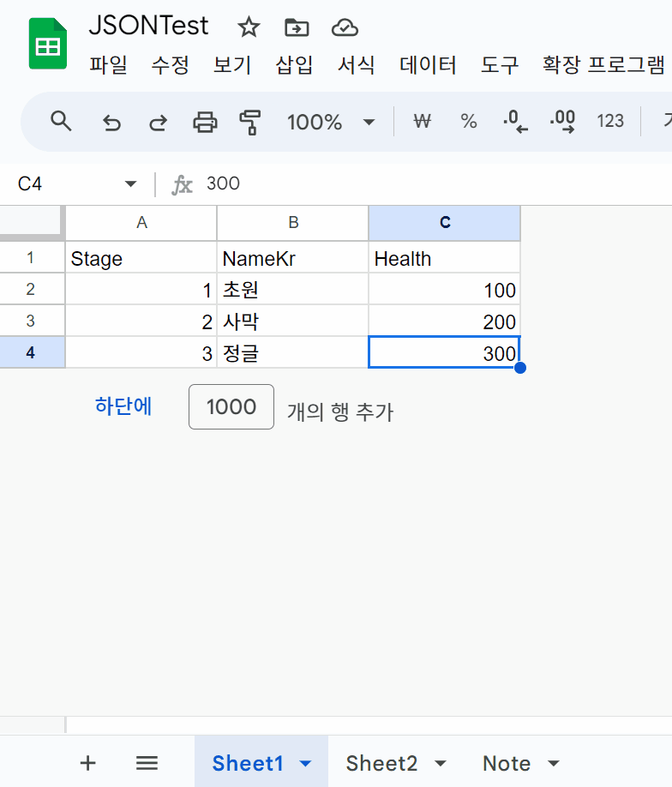Screen dimensions: 672x787
Task: Select the cell containing 정글
Action: pyautogui.click(x=293, y=353)
